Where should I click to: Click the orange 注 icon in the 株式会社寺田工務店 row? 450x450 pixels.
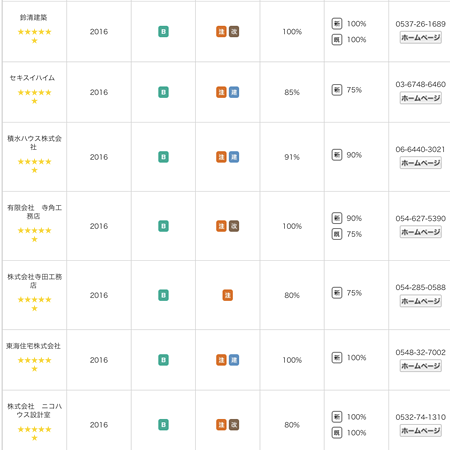(228, 295)
